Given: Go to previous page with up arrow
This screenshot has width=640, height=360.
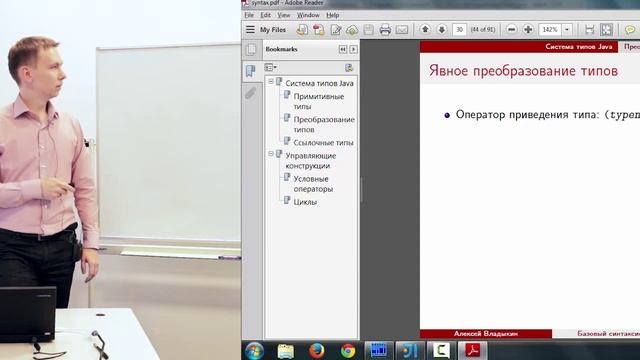Looking at the screenshot, I should tap(425, 29).
